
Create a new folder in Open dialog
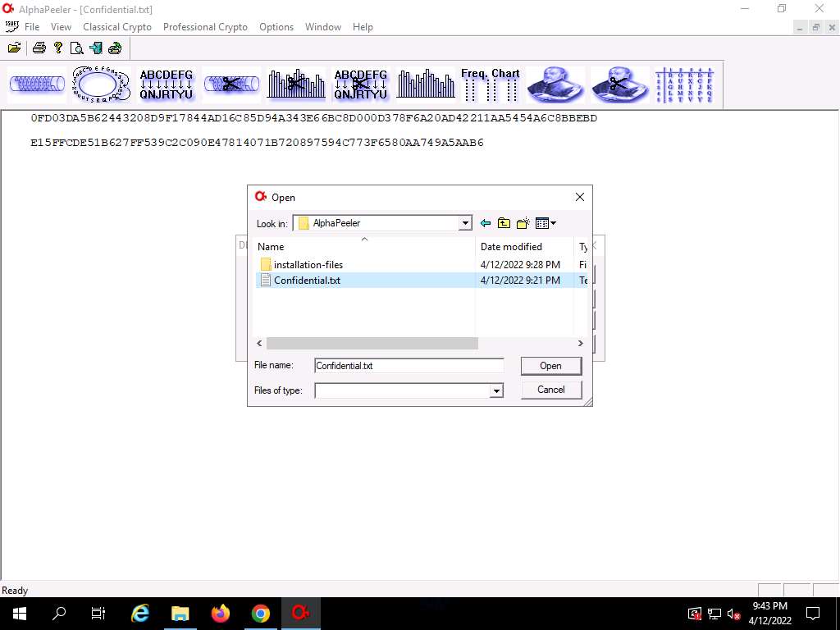point(523,223)
